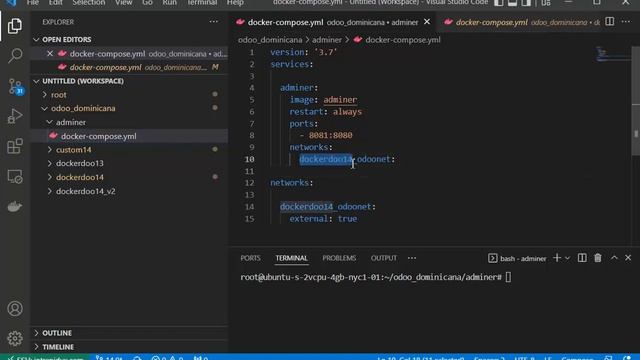Open the Search view in activity bar
The width and height of the screenshot is (640, 360).
[15, 56]
